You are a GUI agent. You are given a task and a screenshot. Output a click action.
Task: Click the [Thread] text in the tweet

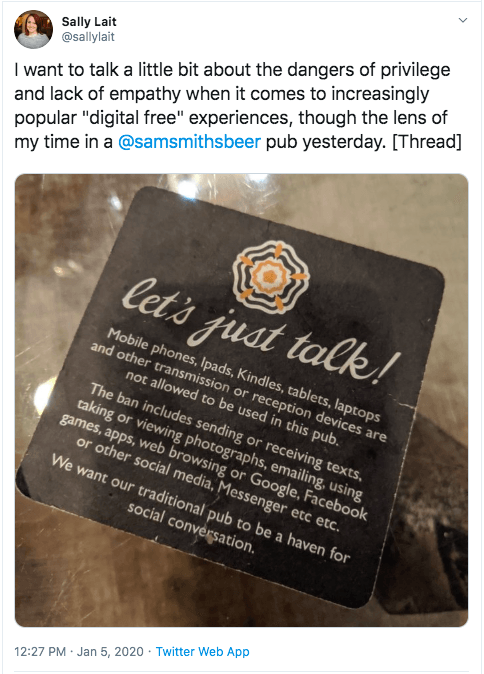426,142
